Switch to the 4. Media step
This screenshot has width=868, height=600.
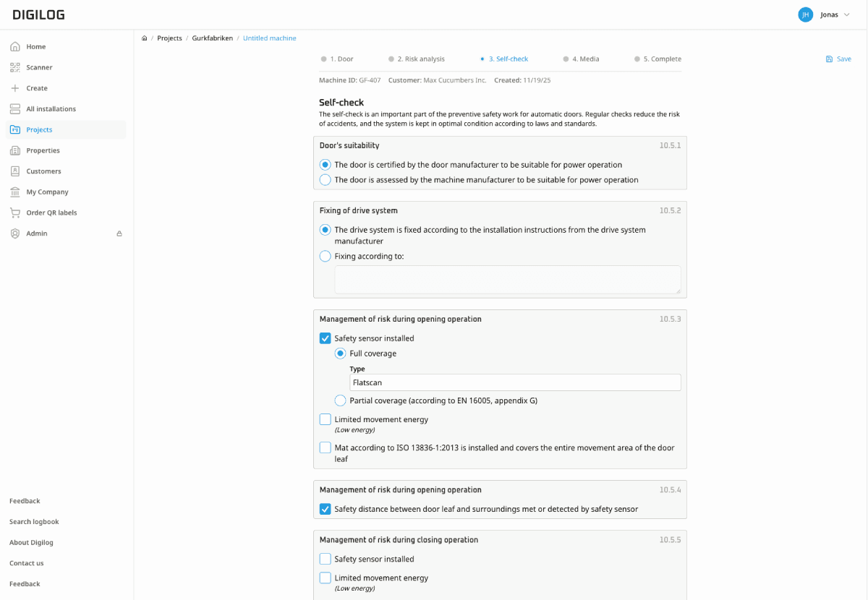tap(582, 59)
